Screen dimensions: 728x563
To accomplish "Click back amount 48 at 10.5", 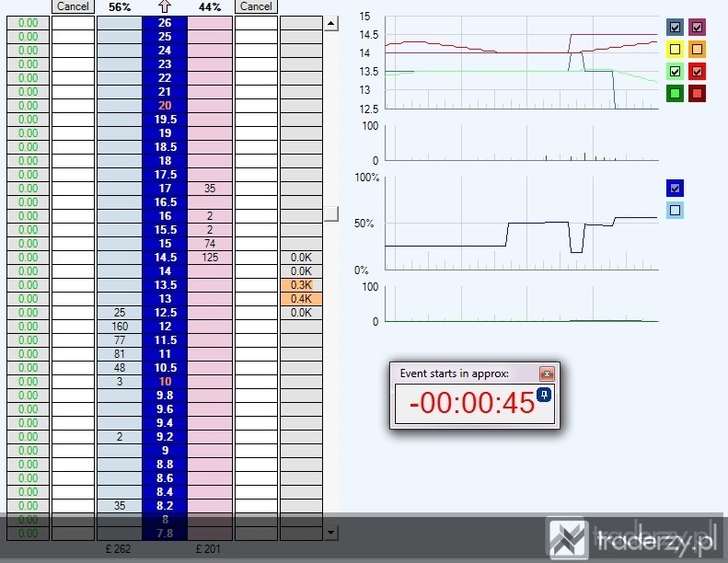I will point(120,368).
